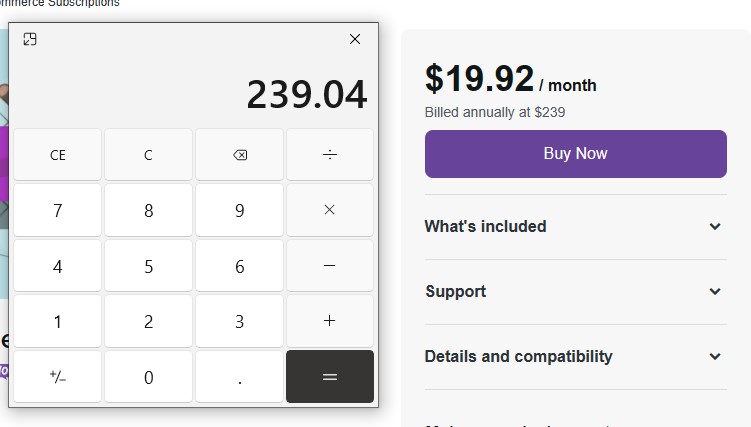Click the Buy Now button
The height and width of the screenshot is (427, 751).
[x=576, y=154]
